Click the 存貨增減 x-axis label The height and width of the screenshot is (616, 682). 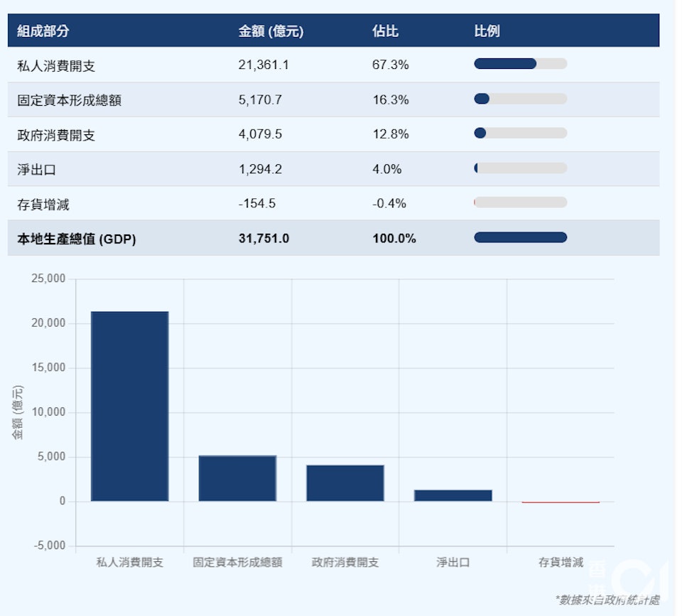pyautogui.click(x=561, y=562)
